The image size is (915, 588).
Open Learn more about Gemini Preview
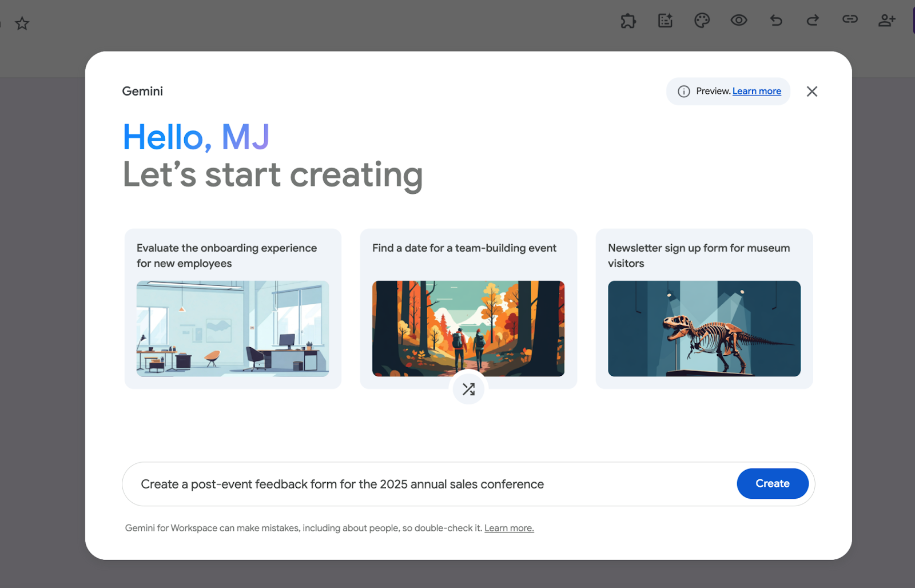pyautogui.click(x=756, y=91)
